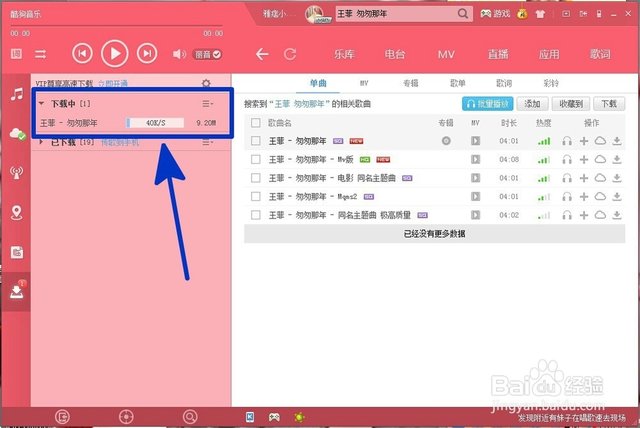Screen dimensions: 640x428
Task: Open the play mode shuffle icon
Action: (40, 54)
